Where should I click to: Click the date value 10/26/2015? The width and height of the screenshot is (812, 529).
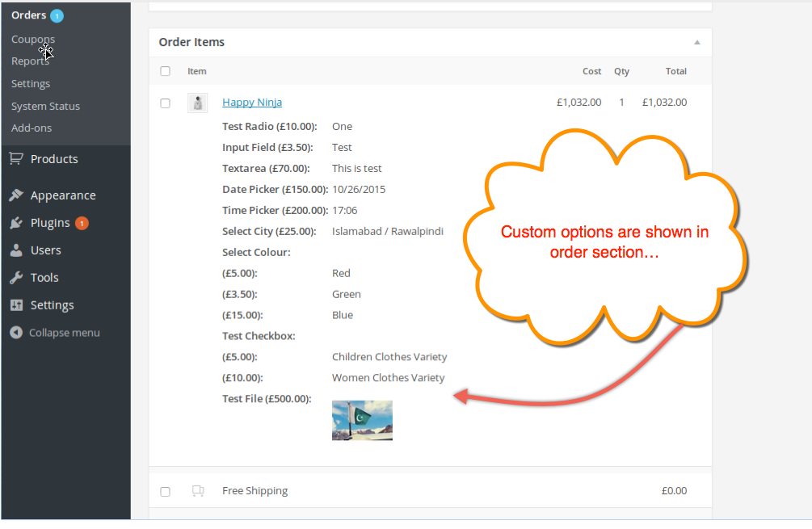point(359,190)
